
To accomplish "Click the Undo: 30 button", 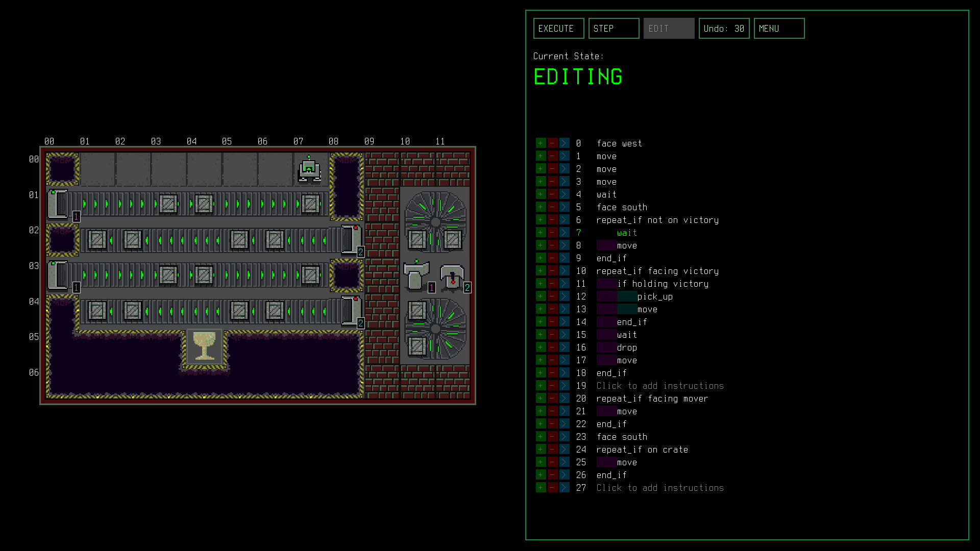I will [724, 29].
